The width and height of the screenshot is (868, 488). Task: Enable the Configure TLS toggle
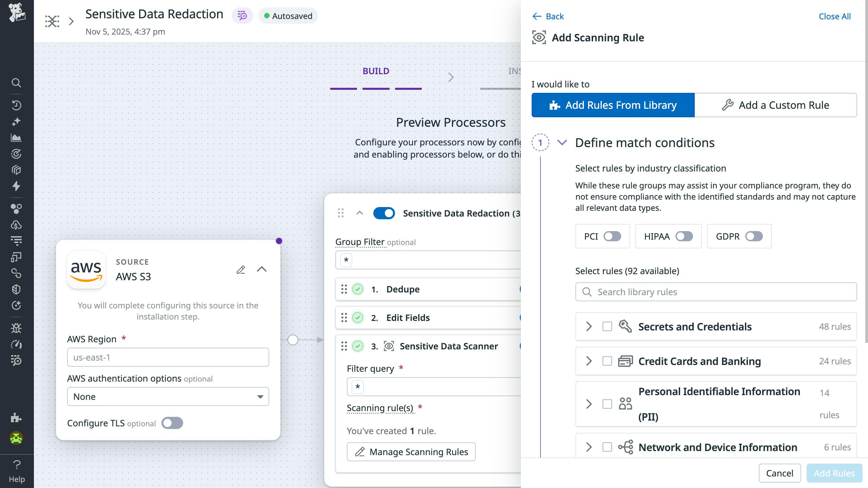pos(172,423)
